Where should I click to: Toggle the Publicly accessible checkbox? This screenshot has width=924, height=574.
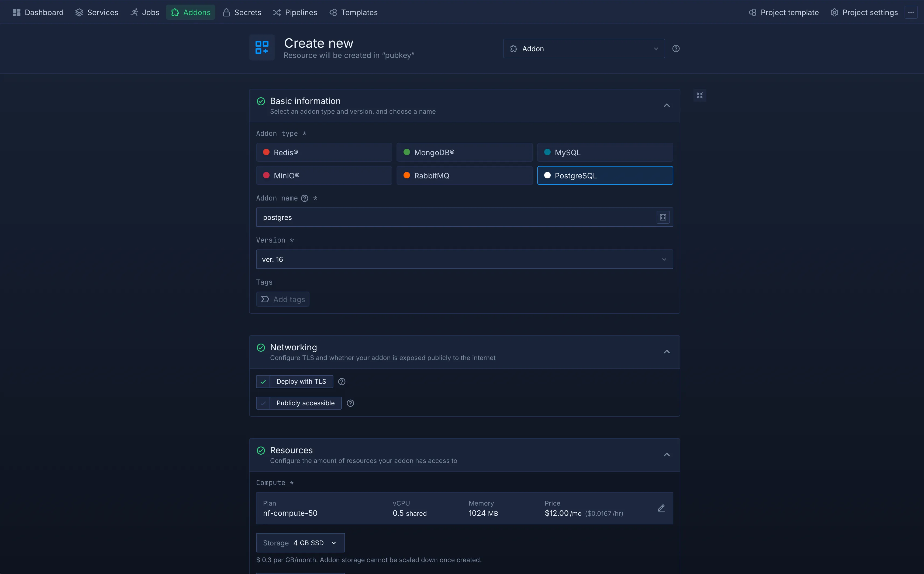pos(263,403)
